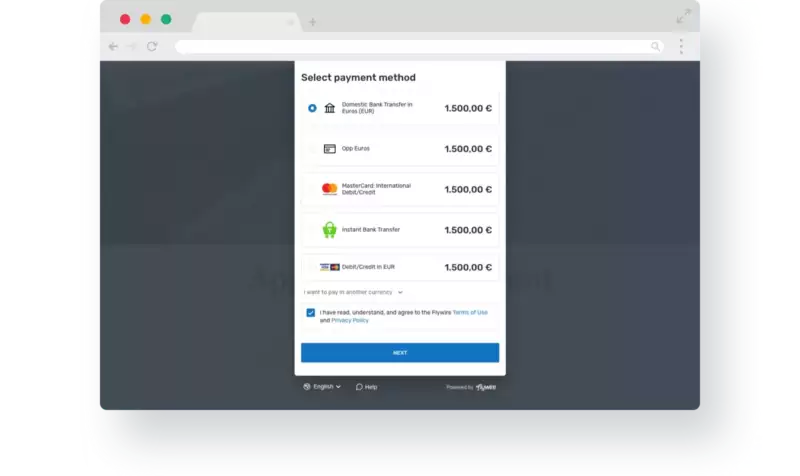Expand 'I want to pay in another currency'

click(353, 292)
